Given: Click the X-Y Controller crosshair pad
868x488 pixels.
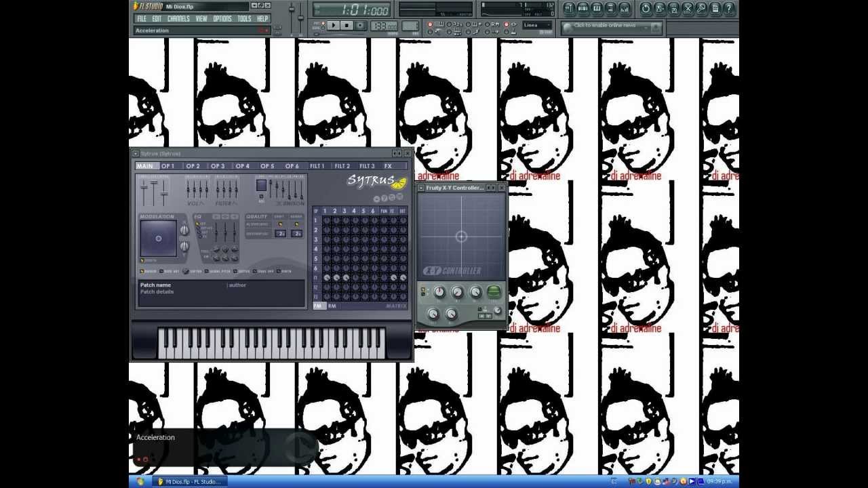Looking at the screenshot, I should pyautogui.click(x=461, y=236).
